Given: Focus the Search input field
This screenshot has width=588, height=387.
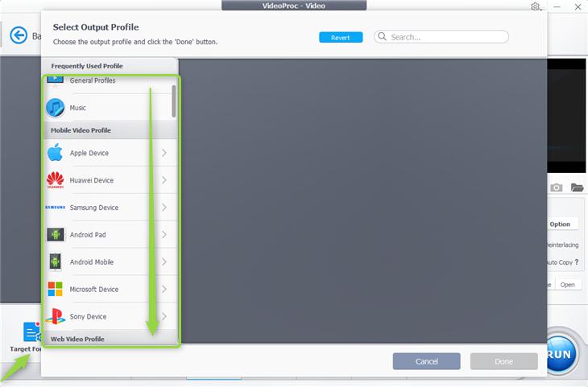Looking at the screenshot, I should tap(441, 37).
